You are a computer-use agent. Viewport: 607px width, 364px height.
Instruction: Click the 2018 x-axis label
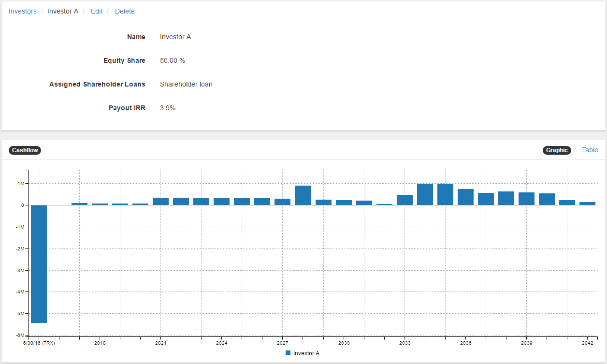pyautogui.click(x=100, y=343)
